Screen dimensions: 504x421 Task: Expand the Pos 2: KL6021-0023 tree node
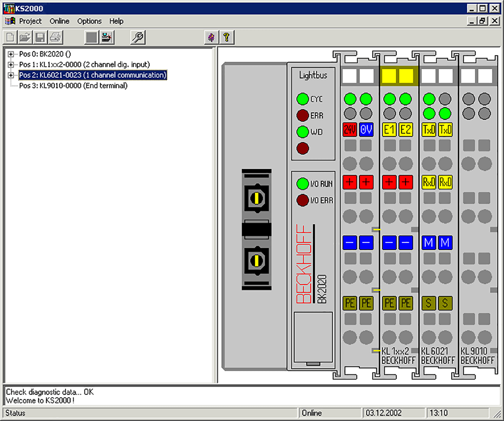tap(11, 75)
